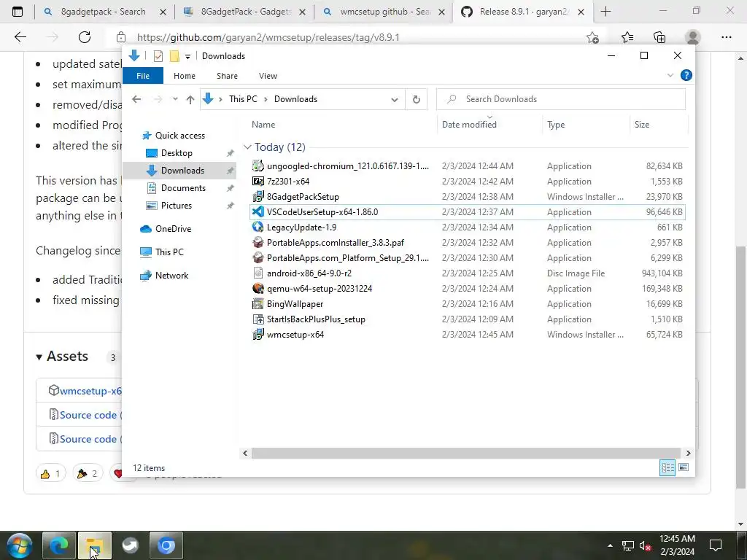Select PortableApps.com_Platform_Setup file icon

(258, 257)
